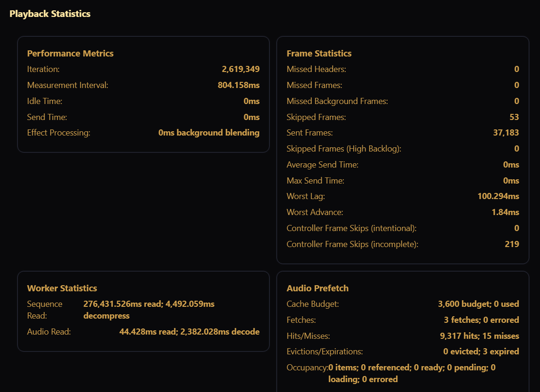Select the Cache Budget value '3,600 budget; 0 used'
Viewport: 540px width, 392px height.
point(478,304)
